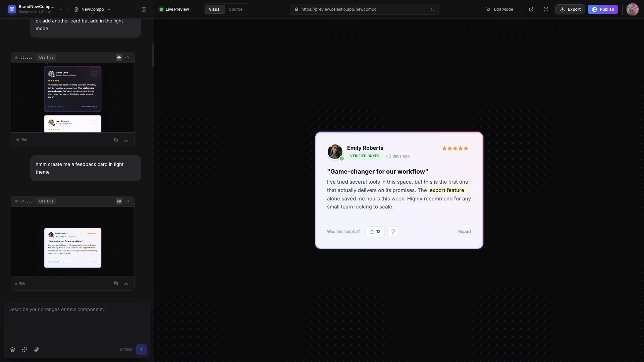The image size is (644, 362).
Task: Click the Export button
Action: (x=570, y=9)
